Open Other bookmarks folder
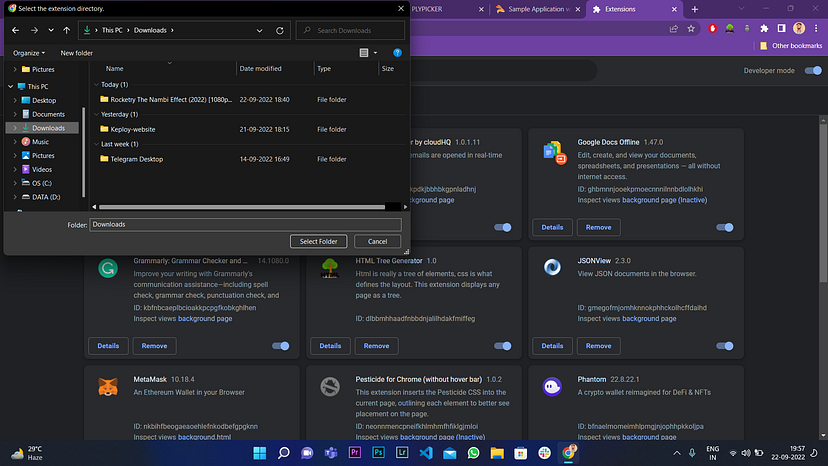This screenshot has height=466, width=828. 791,46
